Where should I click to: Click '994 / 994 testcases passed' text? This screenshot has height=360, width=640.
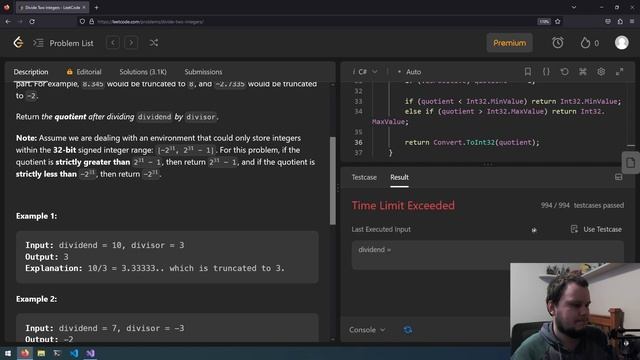[x=582, y=205]
